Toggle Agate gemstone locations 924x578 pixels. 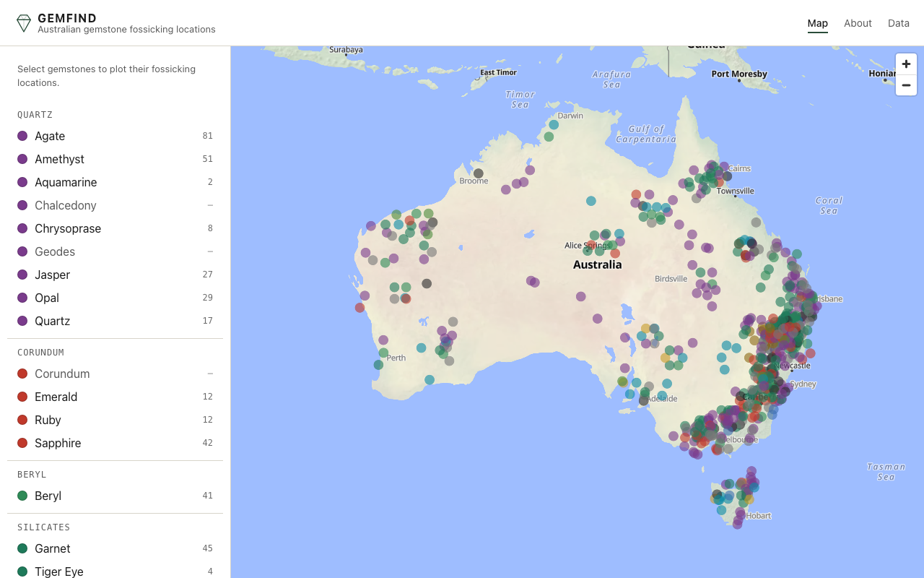tap(115, 136)
